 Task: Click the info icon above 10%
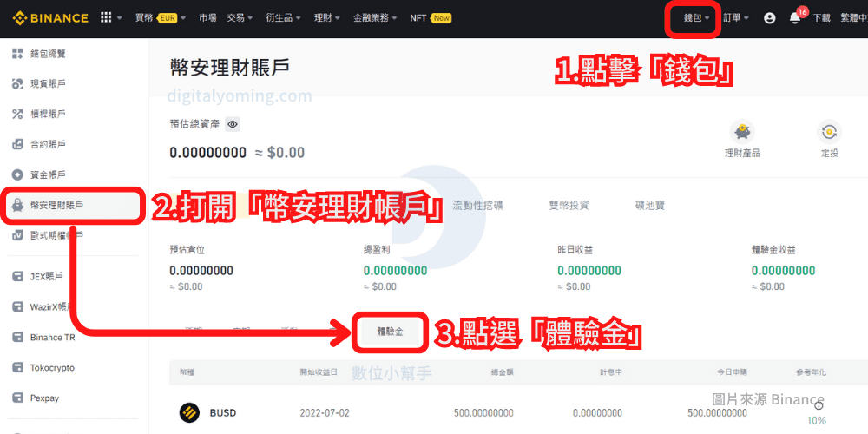[x=819, y=405]
